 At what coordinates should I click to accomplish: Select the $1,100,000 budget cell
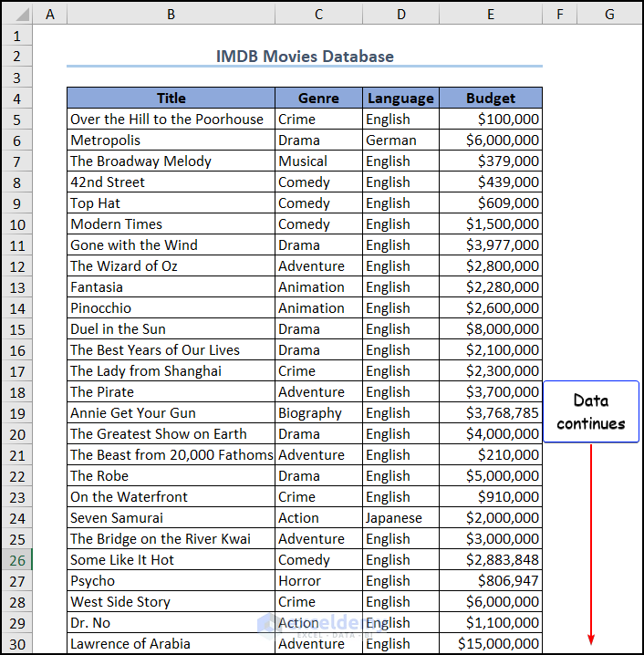(x=491, y=622)
